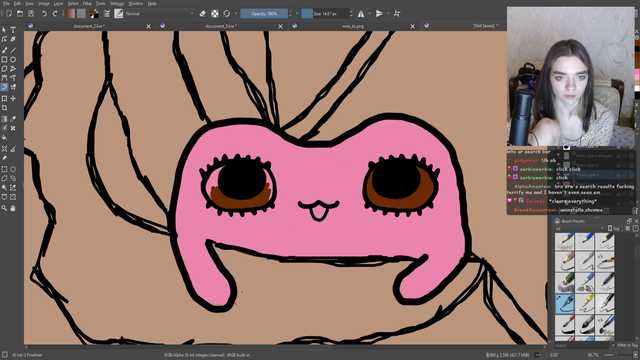This screenshot has height=360, width=640.
Task: Open the Filter menu
Action: 87,3
